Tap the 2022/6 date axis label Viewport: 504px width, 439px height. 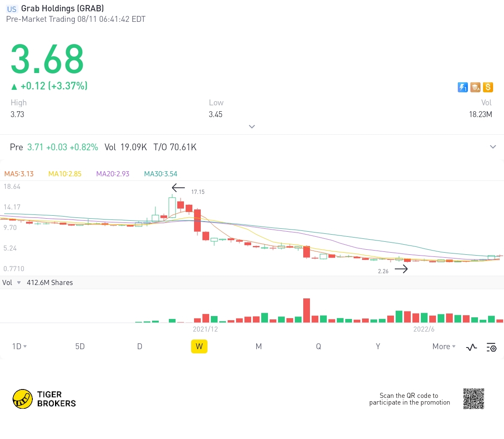[424, 329]
